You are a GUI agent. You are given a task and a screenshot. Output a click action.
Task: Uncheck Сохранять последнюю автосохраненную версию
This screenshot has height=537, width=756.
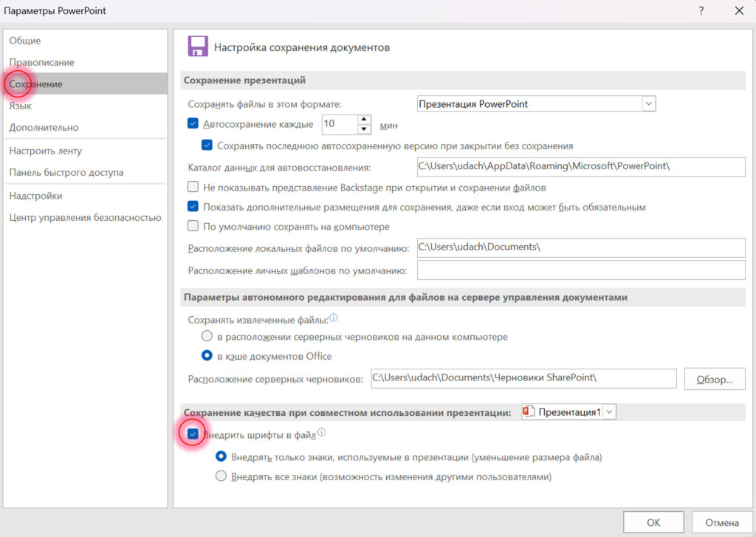pyautogui.click(x=207, y=146)
